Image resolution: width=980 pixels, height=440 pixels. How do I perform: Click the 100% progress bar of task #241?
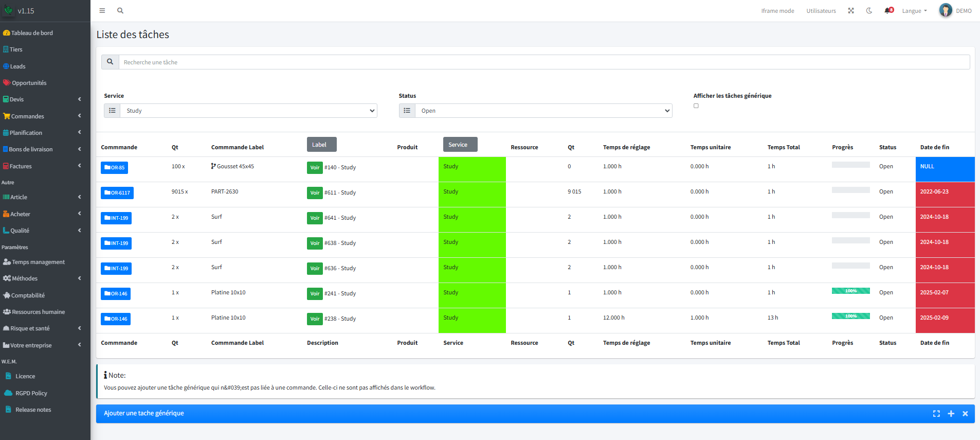coord(850,291)
